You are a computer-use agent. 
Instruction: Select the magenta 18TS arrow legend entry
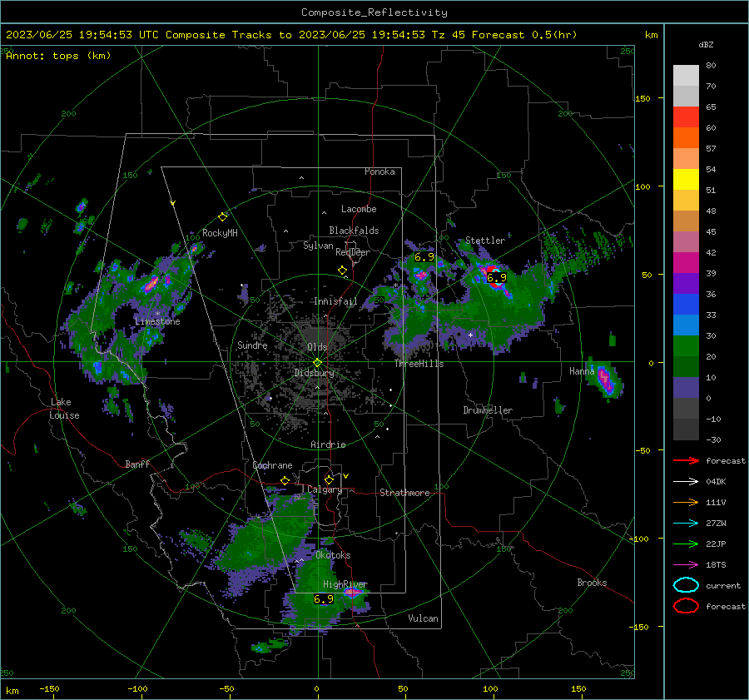click(686, 565)
